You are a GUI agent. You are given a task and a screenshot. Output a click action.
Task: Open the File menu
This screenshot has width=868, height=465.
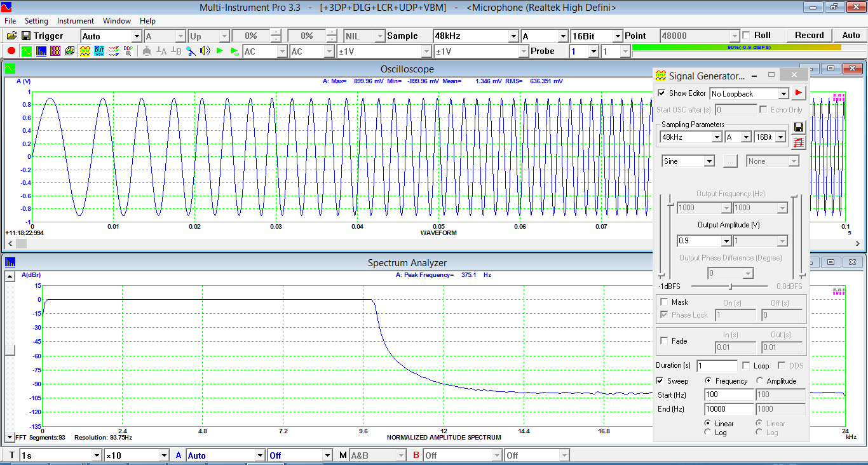click(10, 21)
